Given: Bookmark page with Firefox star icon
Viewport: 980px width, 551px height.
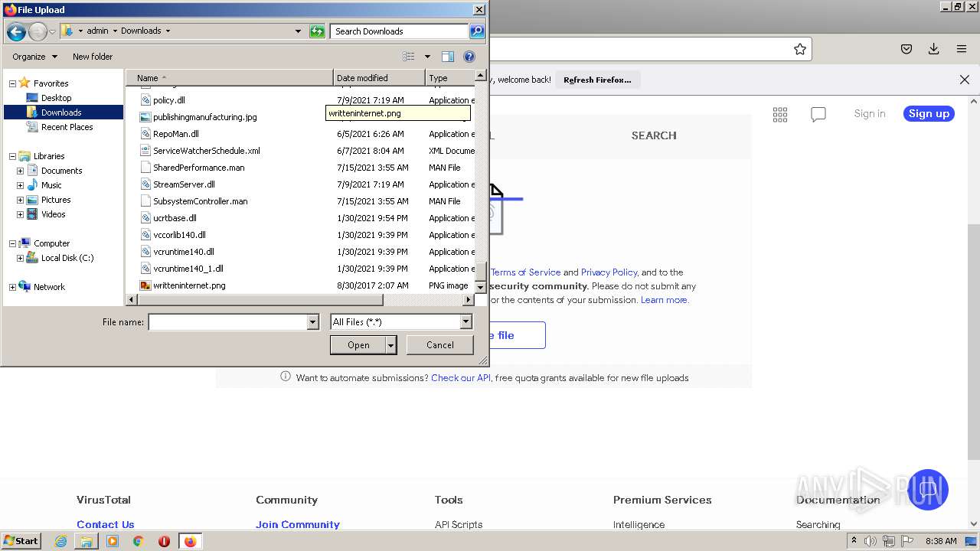Looking at the screenshot, I should 800,49.
